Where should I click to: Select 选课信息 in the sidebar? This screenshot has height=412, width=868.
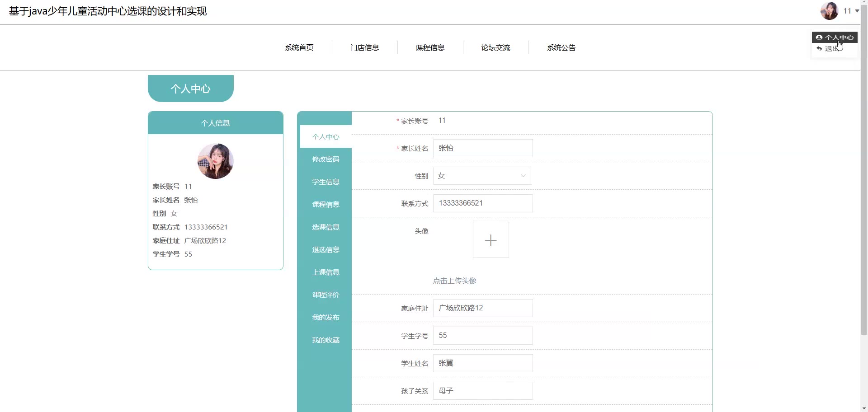(325, 227)
